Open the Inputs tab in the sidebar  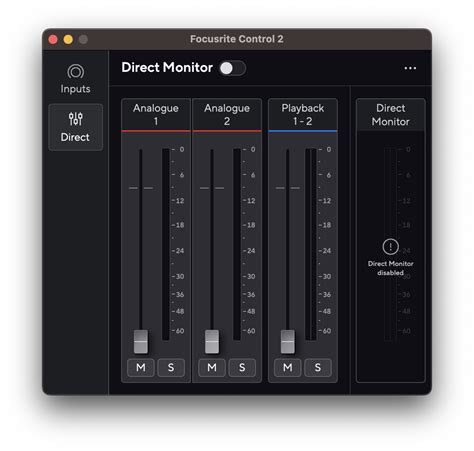[x=75, y=79]
